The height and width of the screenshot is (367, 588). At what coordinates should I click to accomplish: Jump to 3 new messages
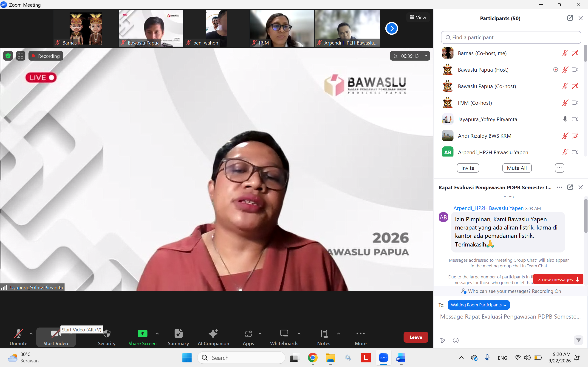(558, 279)
